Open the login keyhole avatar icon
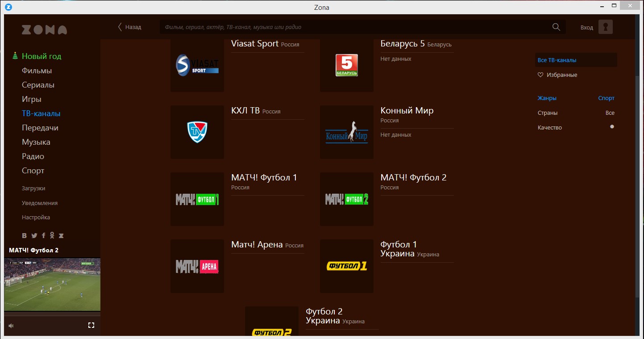The image size is (644, 339). [x=605, y=27]
